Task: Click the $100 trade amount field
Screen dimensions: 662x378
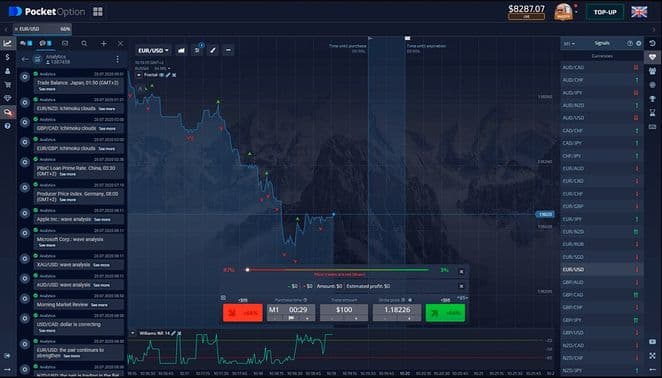Action: click(x=344, y=313)
